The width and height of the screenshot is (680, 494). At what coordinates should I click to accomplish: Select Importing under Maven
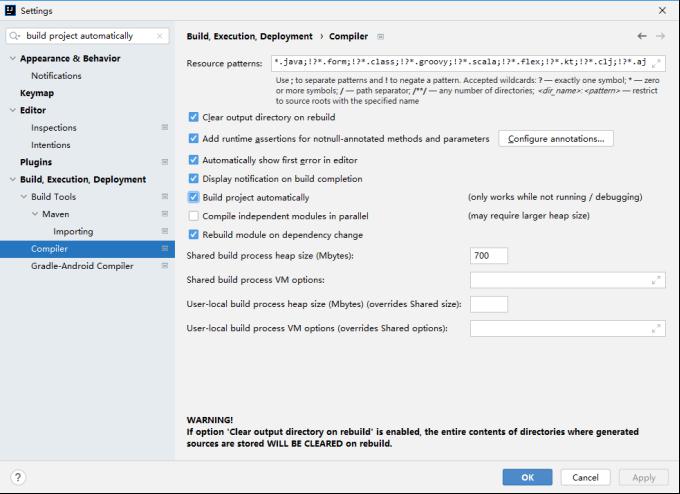point(73,232)
